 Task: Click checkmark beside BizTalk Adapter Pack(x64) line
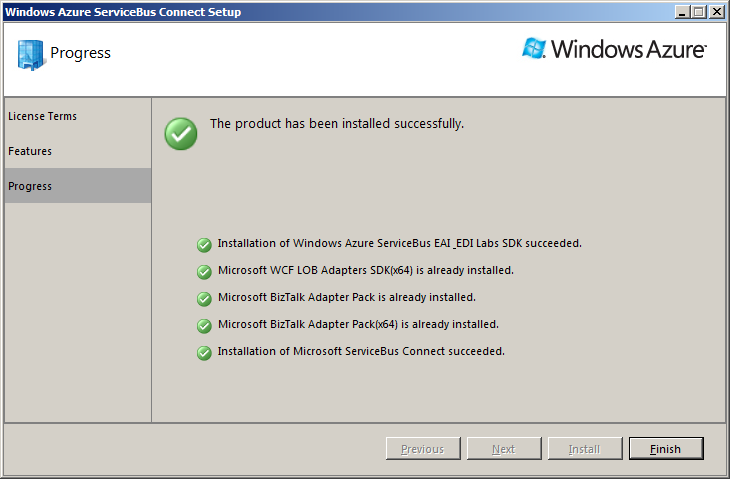[x=204, y=326]
